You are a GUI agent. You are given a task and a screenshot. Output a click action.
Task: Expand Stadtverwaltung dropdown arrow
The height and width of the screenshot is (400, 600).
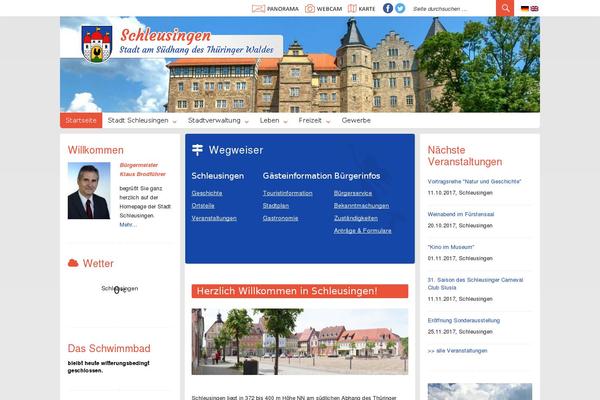[246, 122]
